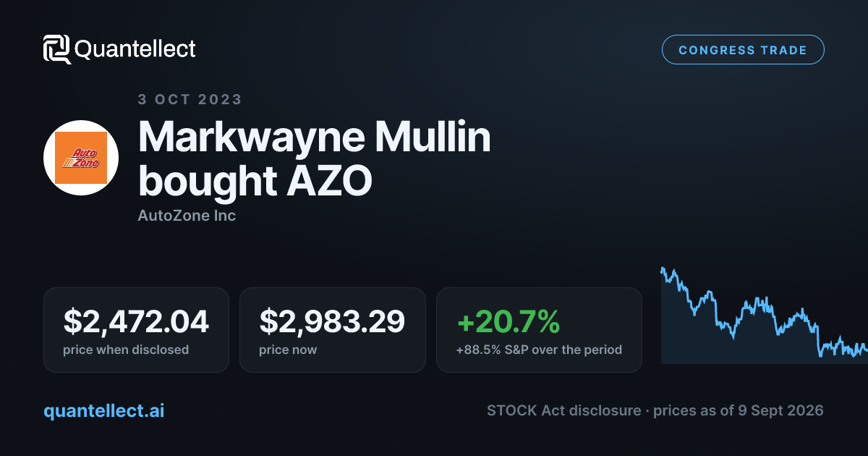Image resolution: width=868 pixels, height=456 pixels.
Task: Click the CONGRESS TRADE badge
Action: (x=743, y=50)
